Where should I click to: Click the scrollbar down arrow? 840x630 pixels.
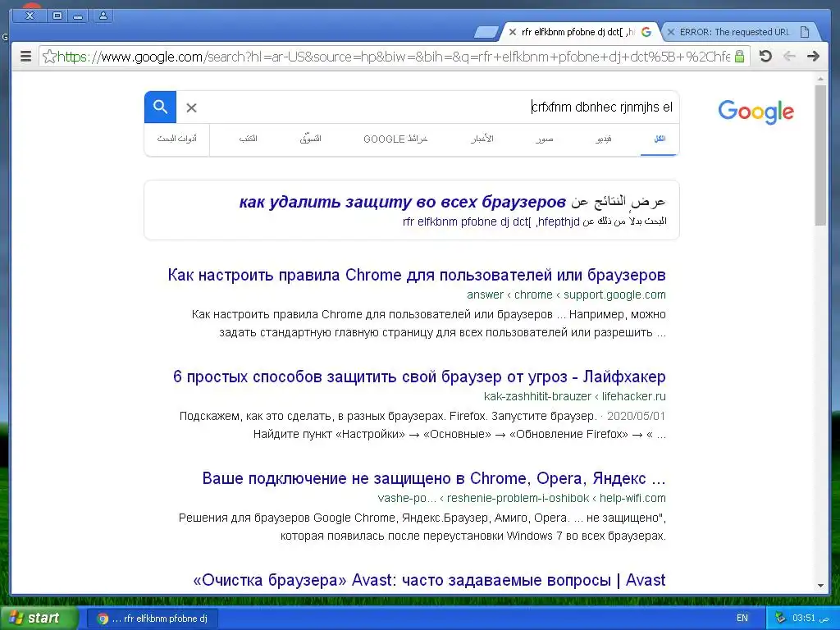pyautogui.click(x=820, y=587)
